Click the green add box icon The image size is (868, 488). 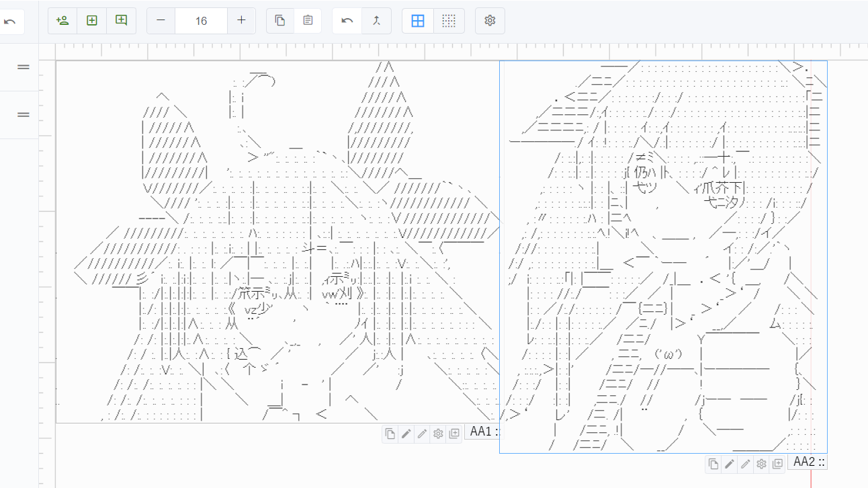point(92,21)
